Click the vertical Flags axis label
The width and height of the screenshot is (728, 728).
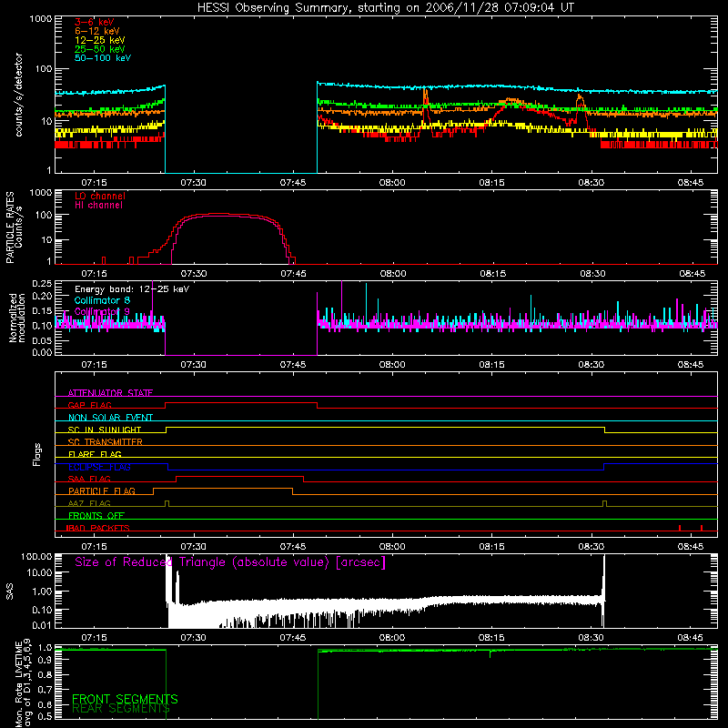[37, 454]
